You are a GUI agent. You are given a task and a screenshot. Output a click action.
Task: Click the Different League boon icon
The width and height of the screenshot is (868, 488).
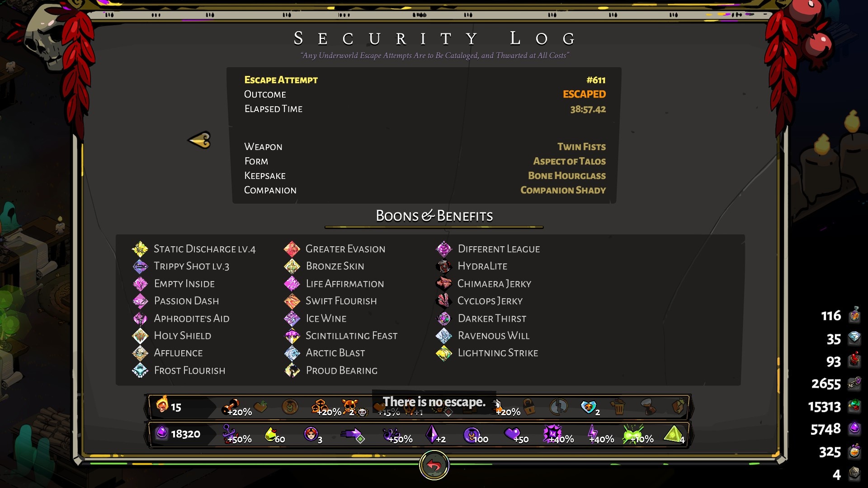444,249
